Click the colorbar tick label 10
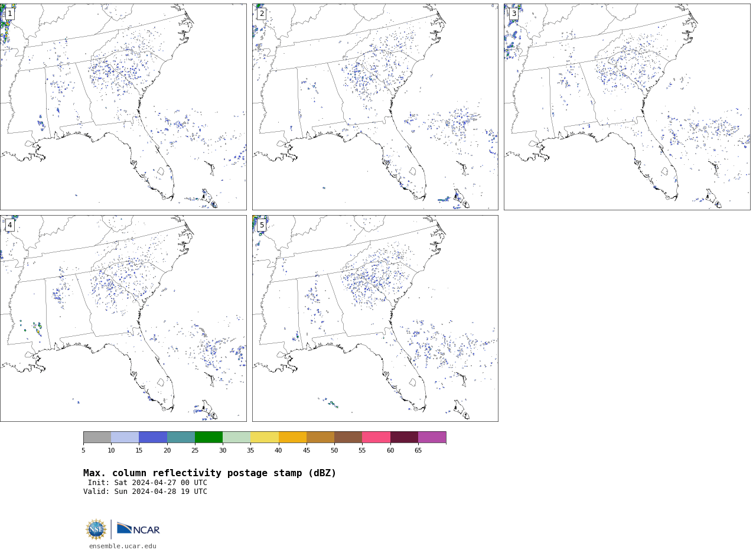Screen dimensions: 756x553 coord(111,451)
